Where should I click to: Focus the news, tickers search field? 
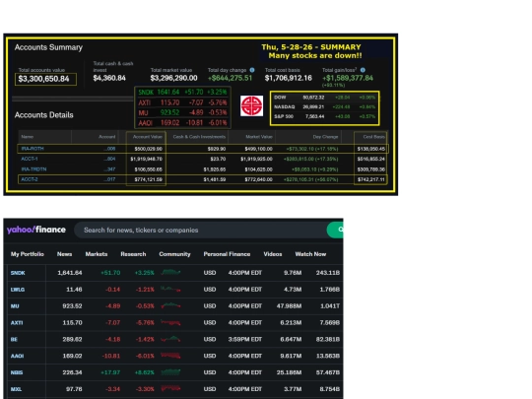pyautogui.click(x=200, y=230)
